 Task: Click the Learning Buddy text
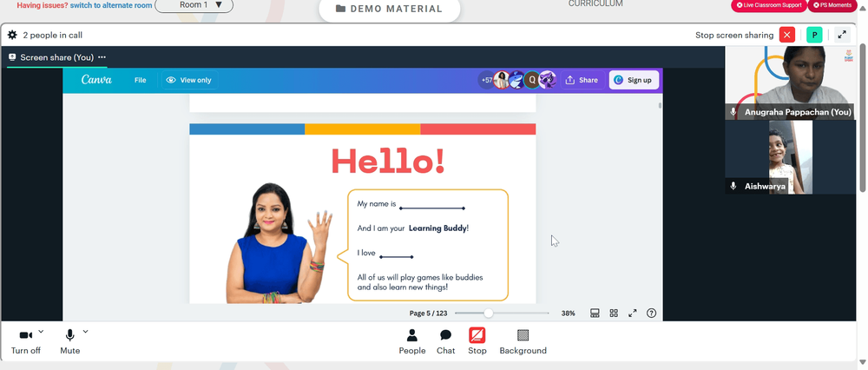pos(437,228)
